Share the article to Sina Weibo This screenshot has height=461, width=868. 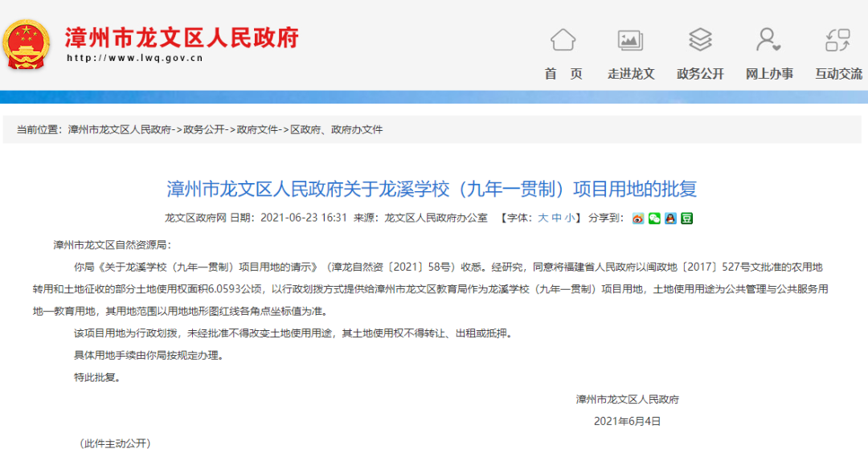click(x=638, y=218)
